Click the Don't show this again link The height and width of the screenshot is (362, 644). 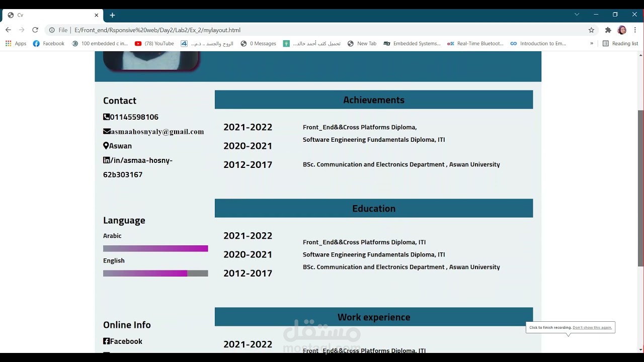(592, 327)
